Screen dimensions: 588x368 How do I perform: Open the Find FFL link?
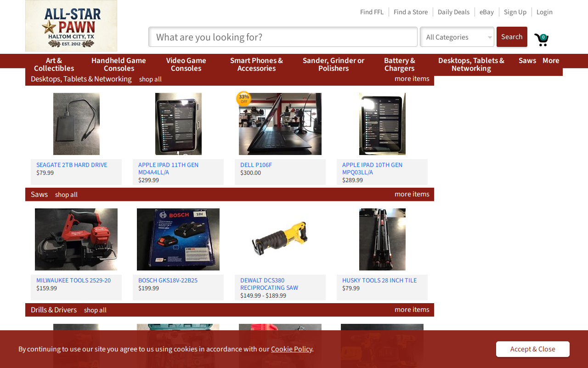(x=372, y=12)
